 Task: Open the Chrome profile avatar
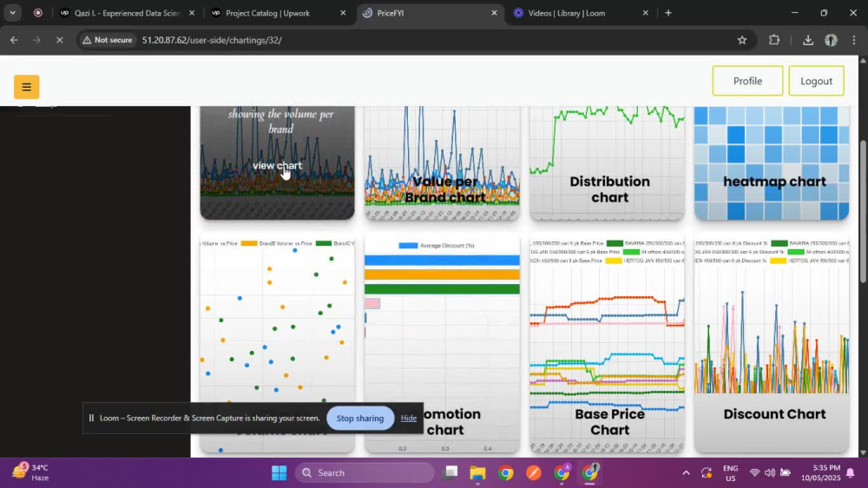pos(831,40)
